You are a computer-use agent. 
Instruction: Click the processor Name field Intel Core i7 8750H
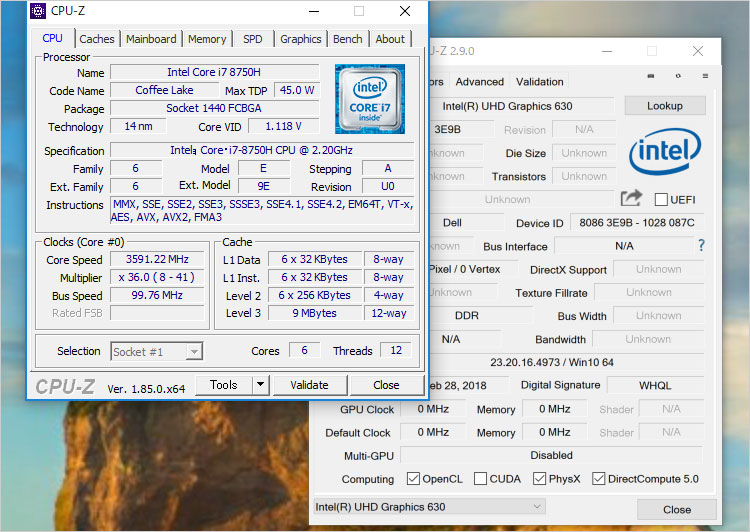click(x=214, y=72)
